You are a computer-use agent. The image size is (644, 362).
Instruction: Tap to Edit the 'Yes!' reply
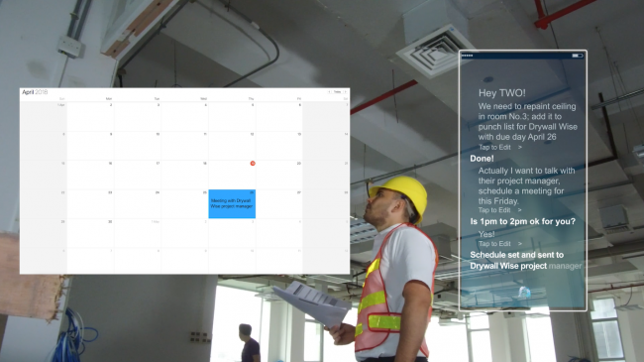(x=495, y=244)
